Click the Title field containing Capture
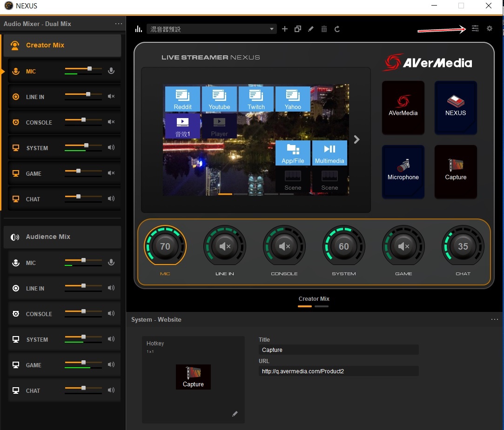Image resolution: width=504 pixels, height=430 pixels. pos(338,350)
